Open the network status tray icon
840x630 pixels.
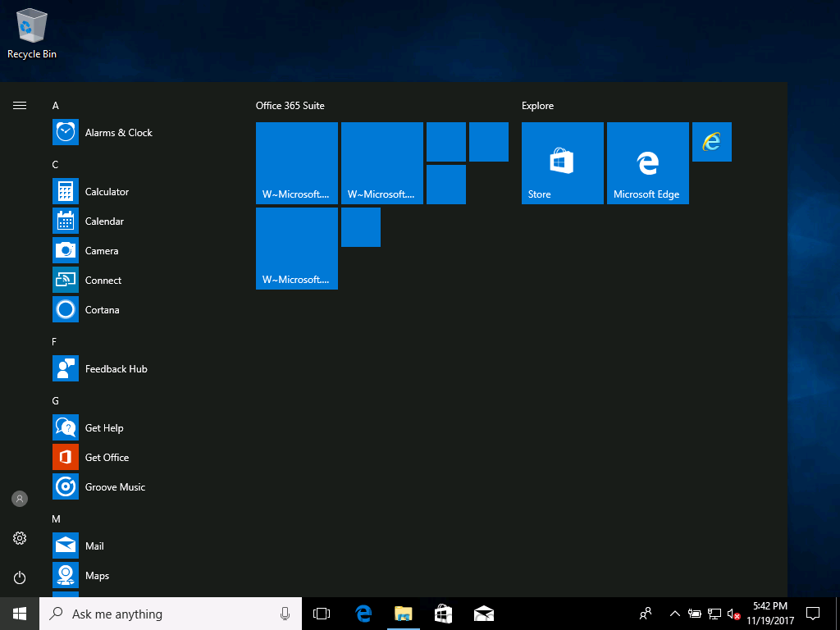(714, 614)
